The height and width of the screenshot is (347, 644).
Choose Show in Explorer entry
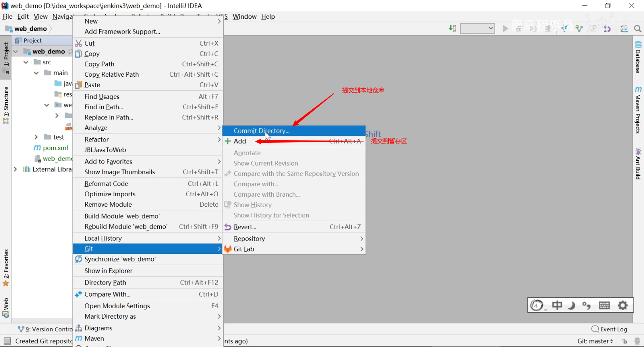[x=148, y=271]
